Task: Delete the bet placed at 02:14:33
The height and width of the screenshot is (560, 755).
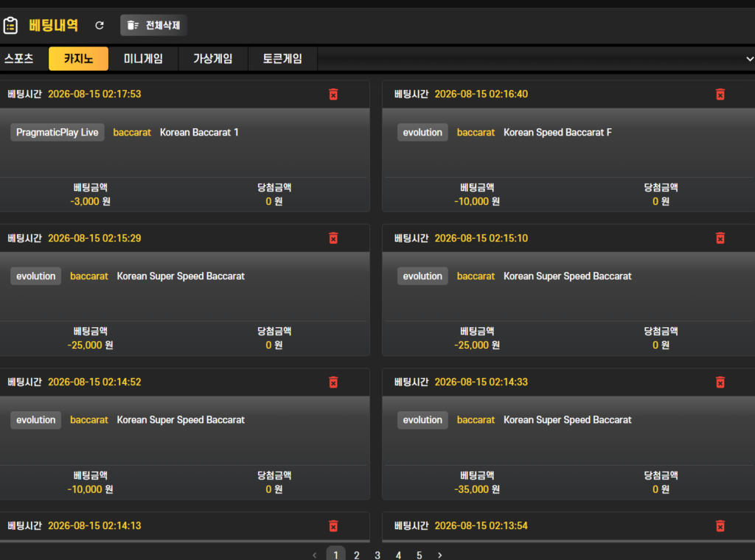Action: 720,382
